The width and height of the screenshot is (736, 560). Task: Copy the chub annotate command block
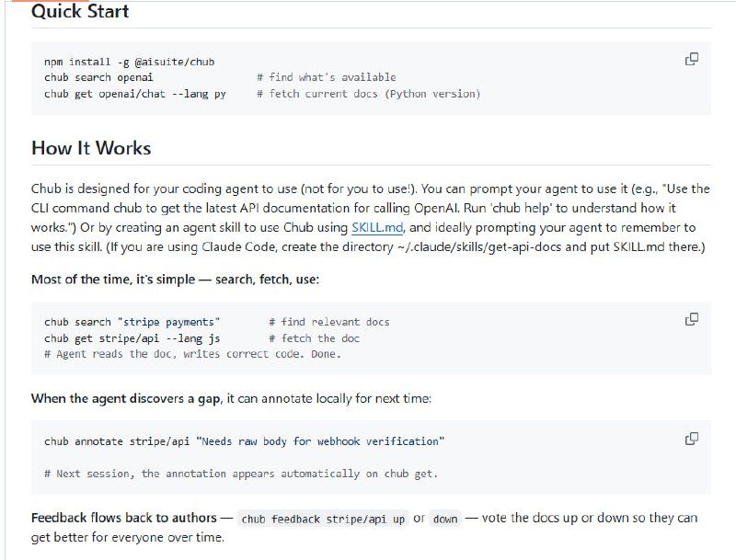pyautogui.click(x=692, y=439)
